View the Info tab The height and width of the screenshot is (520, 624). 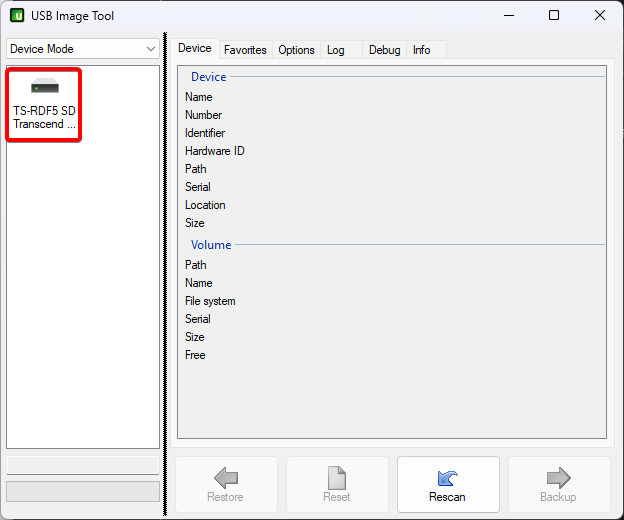422,50
